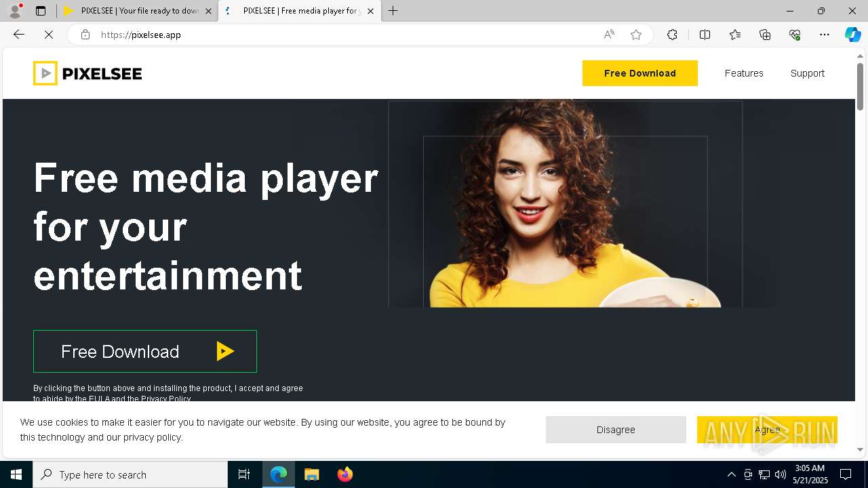Open the browser profile icon

[x=15, y=11]
